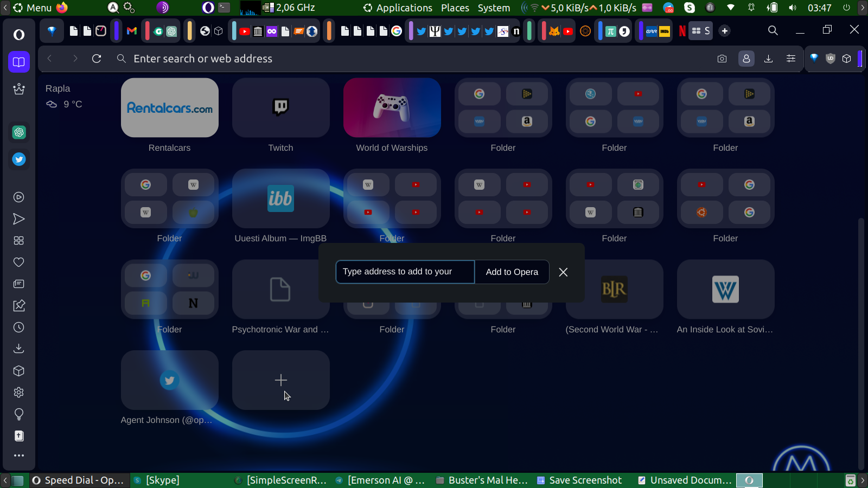Launch the terminal from the top panel
The image size is (868, 488).
(x=224, y=8)
